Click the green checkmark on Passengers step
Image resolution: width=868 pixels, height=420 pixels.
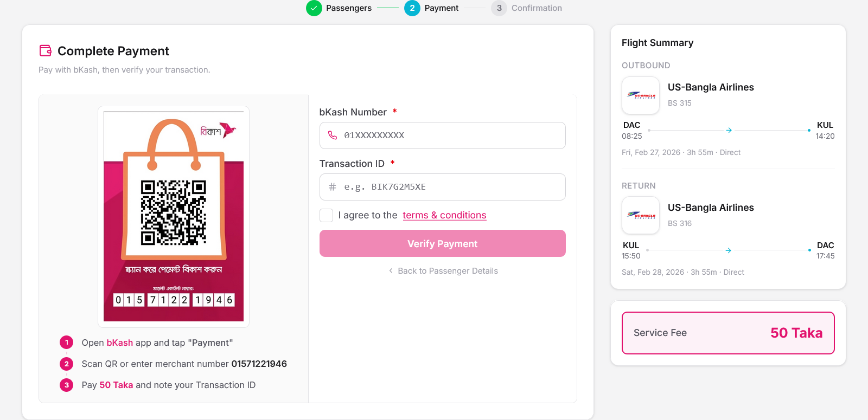[x=314, y=8]
